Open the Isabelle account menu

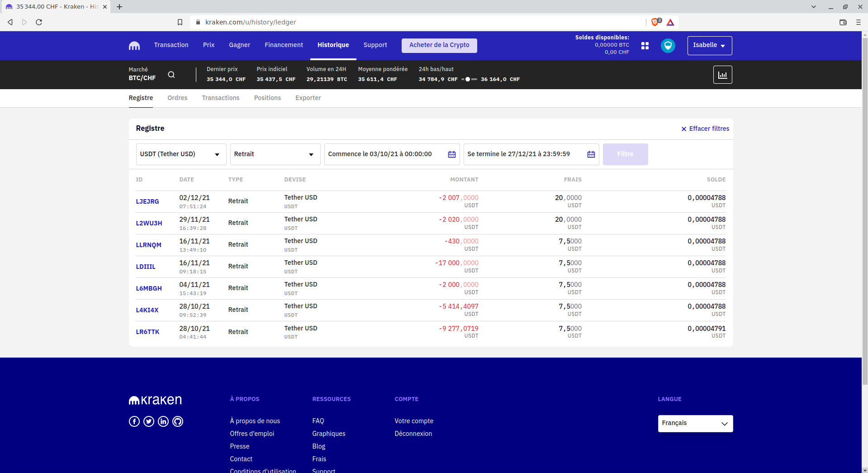(x=709, y=45)
